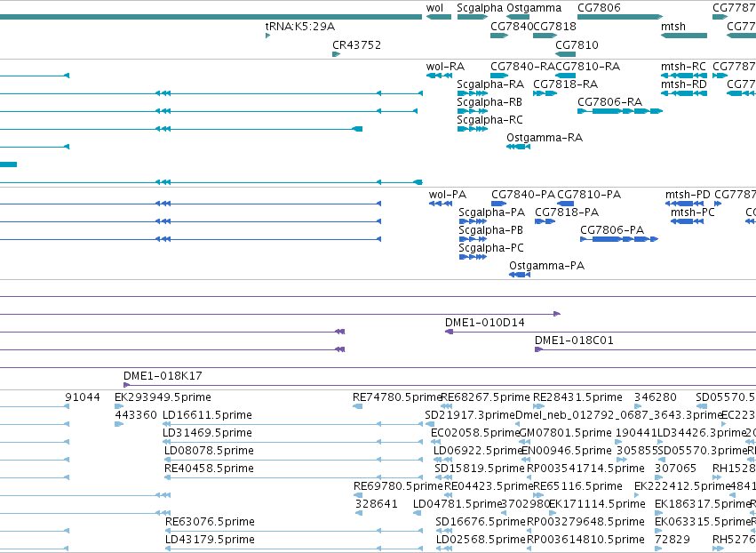Screen dimensions: 756x553
Task: Select the DME1-018K17 BAC feature
Action: tap(440, 385)
